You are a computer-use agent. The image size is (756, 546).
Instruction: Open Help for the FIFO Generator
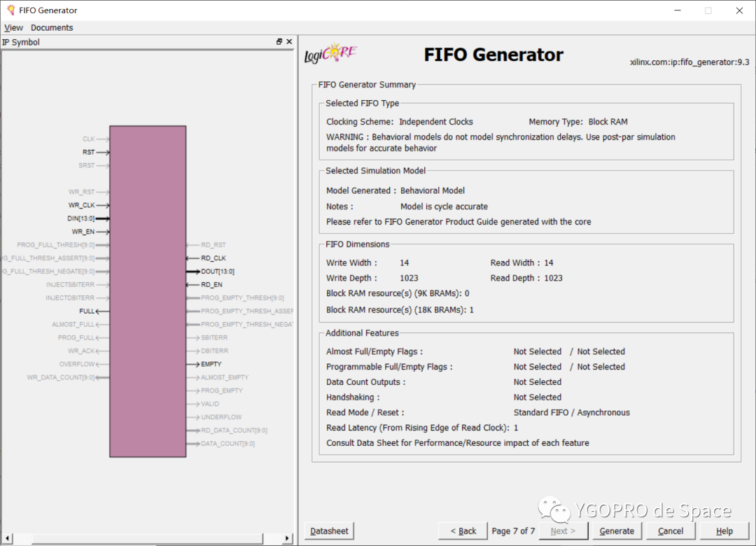(724, 531)
